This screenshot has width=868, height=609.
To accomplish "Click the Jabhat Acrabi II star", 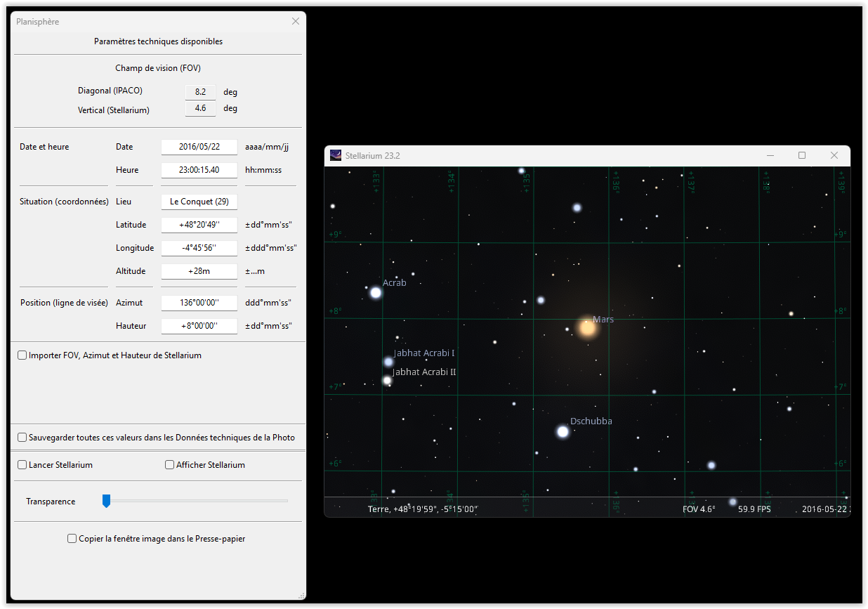I will 387,380.
